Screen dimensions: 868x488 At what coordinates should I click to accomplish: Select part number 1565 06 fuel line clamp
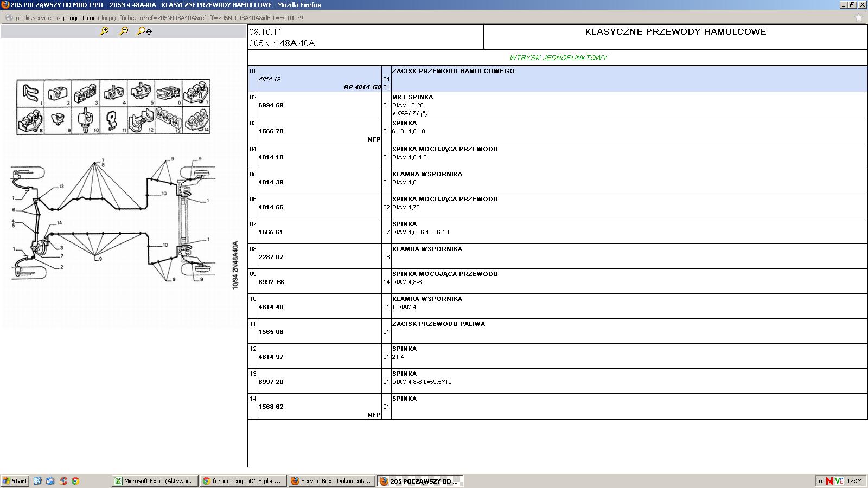pos(271,332)
